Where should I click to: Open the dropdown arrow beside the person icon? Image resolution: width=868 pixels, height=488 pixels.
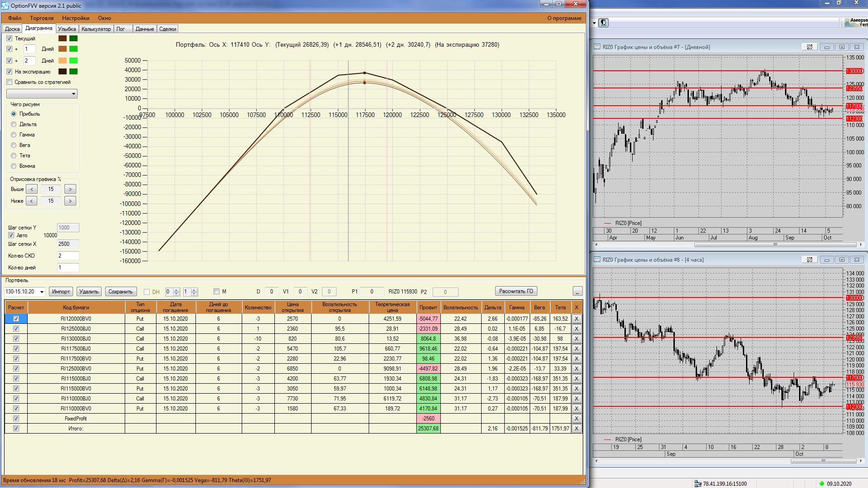(595, 23)
